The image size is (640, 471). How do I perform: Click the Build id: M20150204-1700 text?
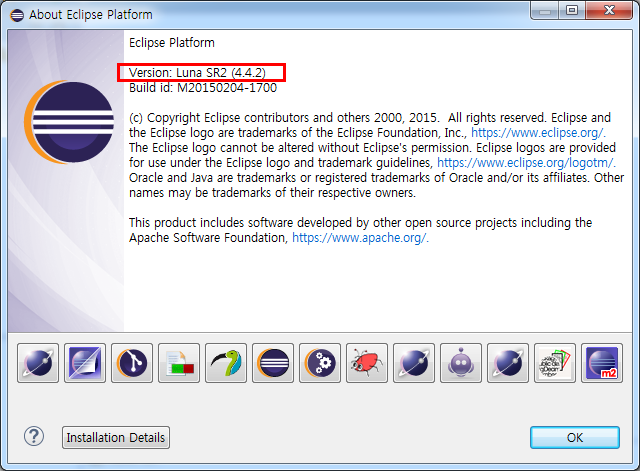(203, 88)
